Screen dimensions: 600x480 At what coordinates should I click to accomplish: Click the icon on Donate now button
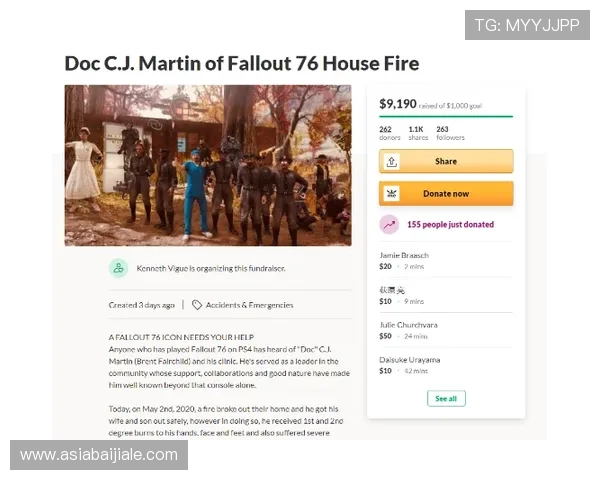(391, 194)
